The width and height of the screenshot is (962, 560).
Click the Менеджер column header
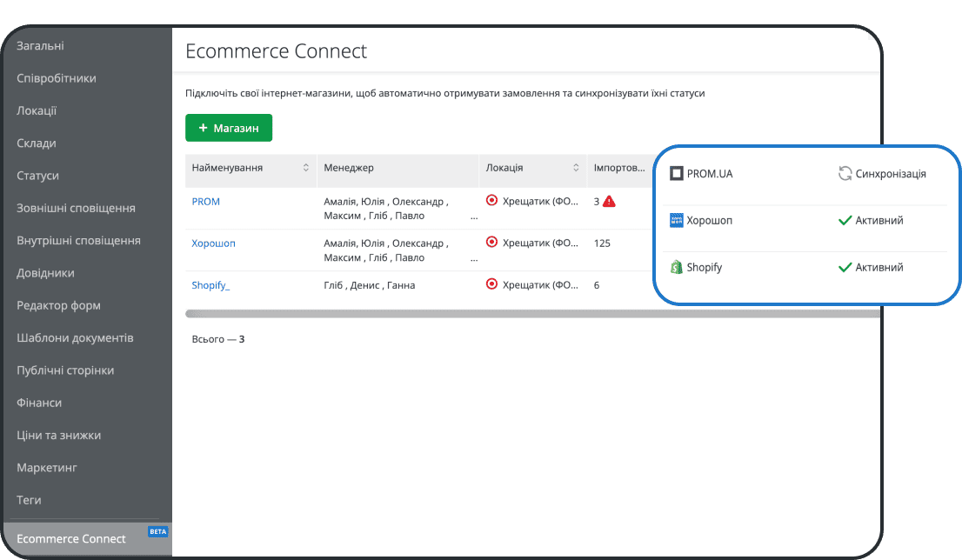click(349, 168)
